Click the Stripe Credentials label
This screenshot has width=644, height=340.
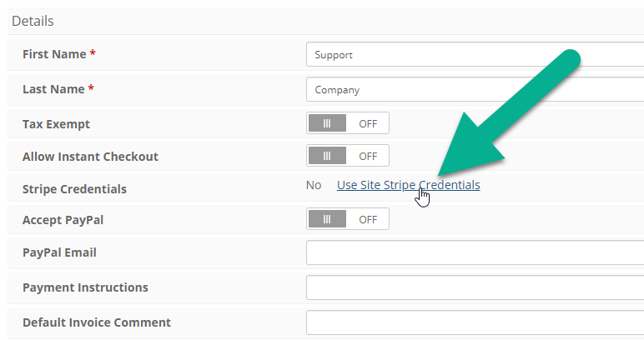74,189
